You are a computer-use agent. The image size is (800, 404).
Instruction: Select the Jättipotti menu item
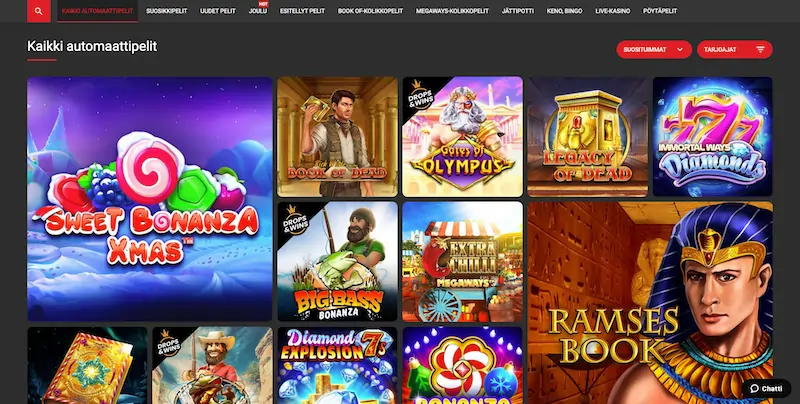click(x=517, y=11)
